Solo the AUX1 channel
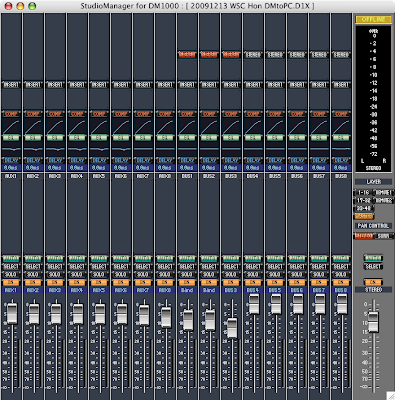The width and height of the screenshot is (395, 400). (x=11, y=275)
